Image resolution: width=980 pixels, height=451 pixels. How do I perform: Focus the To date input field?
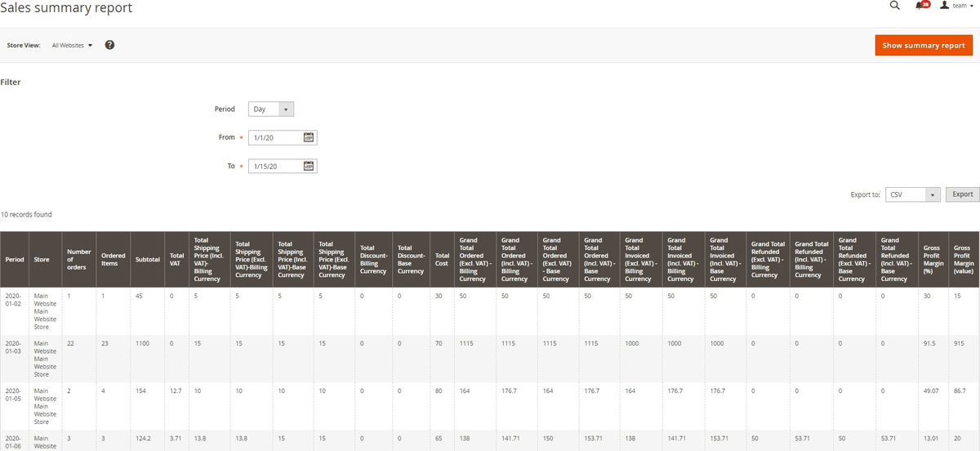[x=275, y=167]
